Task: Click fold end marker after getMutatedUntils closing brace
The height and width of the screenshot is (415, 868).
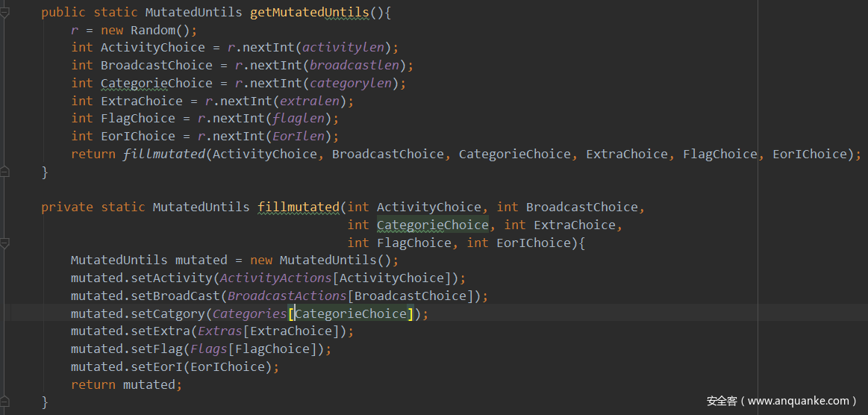Action: click(x=5, y=172)
